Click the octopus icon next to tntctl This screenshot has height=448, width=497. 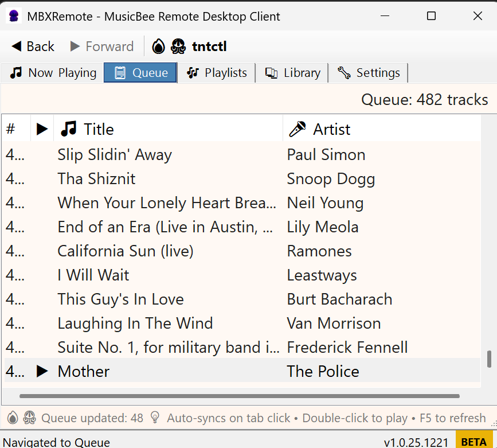[178, 46]
